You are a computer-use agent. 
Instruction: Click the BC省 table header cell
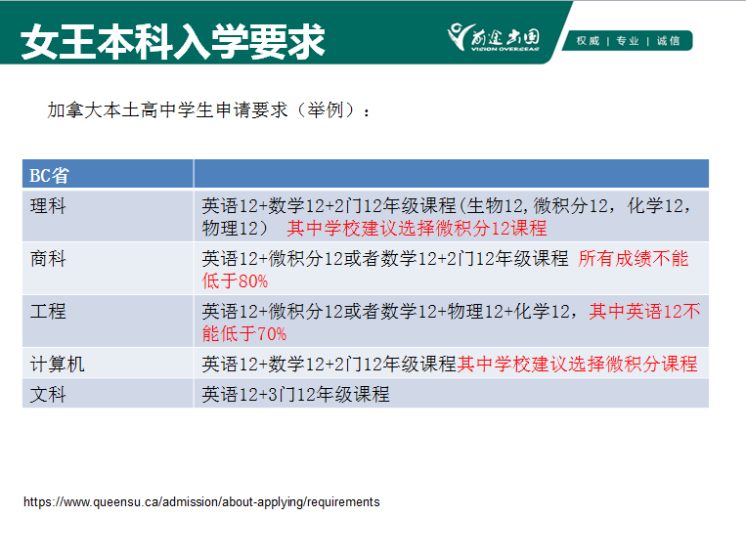pyautogui.click(x=108, y=174)
